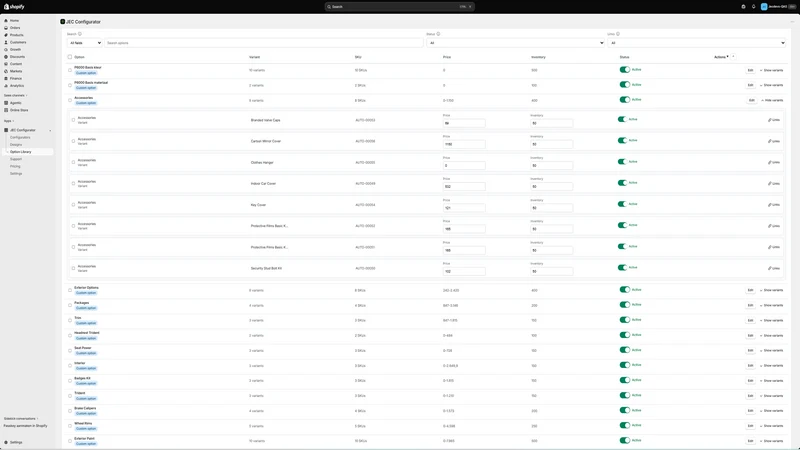Open the All fields search dropdown

pos(85,43)
